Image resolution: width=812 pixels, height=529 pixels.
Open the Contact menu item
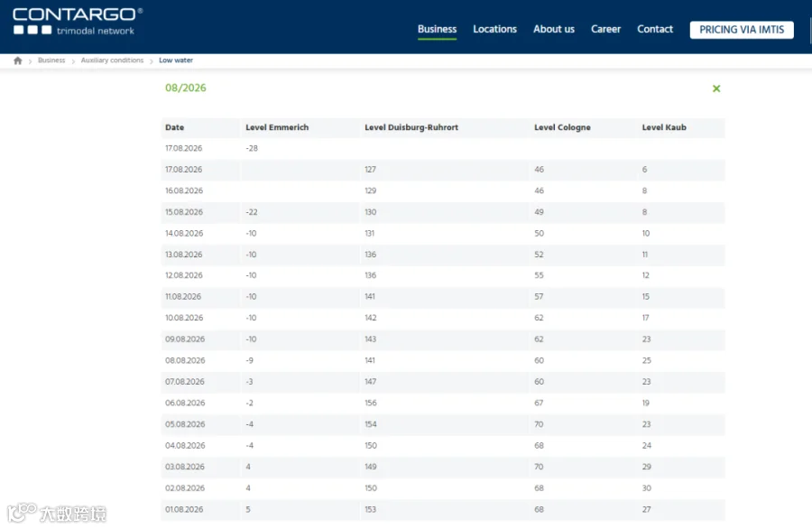point(655,29)
